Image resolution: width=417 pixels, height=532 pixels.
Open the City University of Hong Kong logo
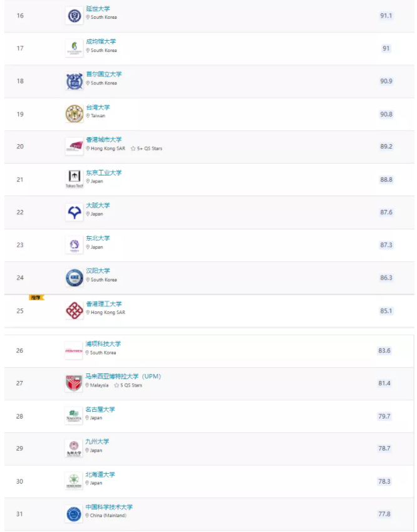coord(75,147)
